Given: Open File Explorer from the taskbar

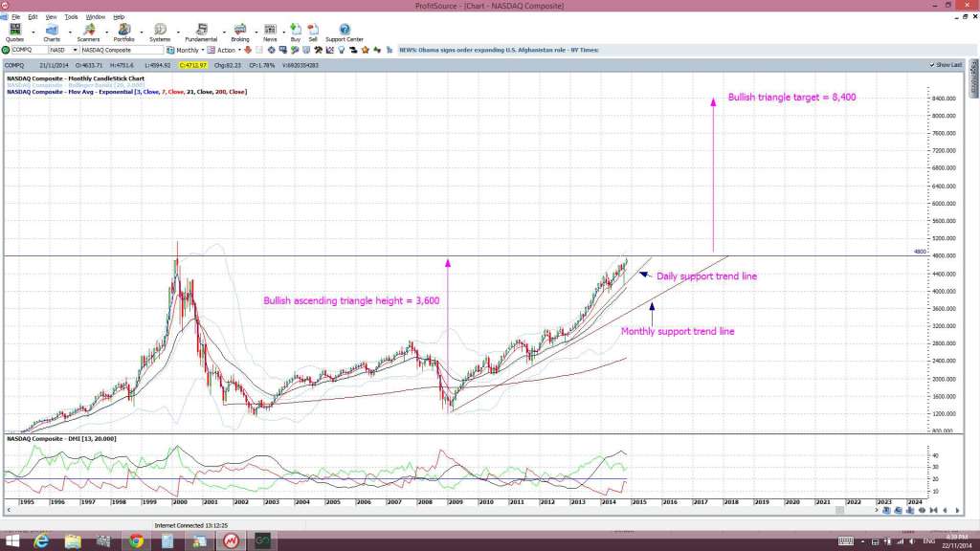Looking at the screenshot, I should (73, 541).
